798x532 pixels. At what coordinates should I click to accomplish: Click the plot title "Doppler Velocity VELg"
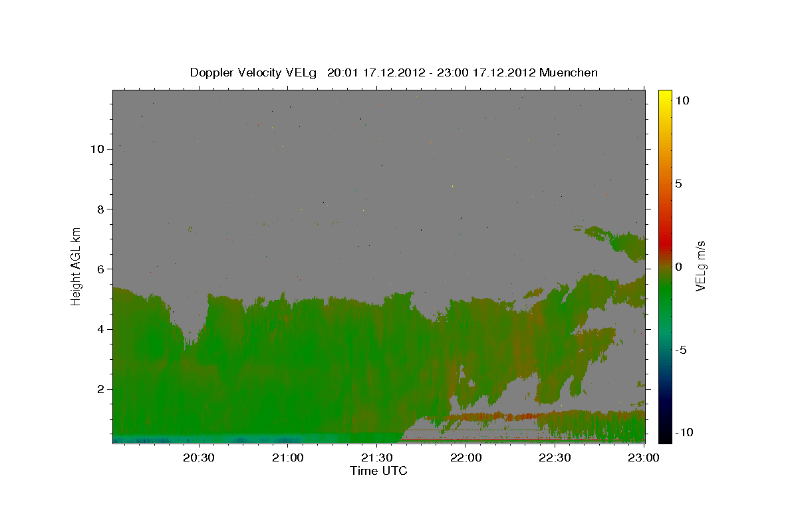(x=253, y=72)
